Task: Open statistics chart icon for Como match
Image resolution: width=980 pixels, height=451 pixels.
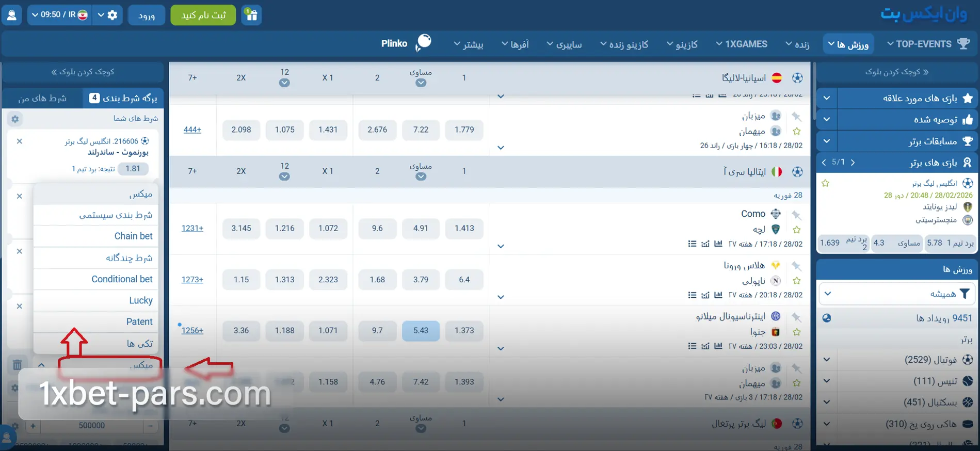Action: pos(718,244)
